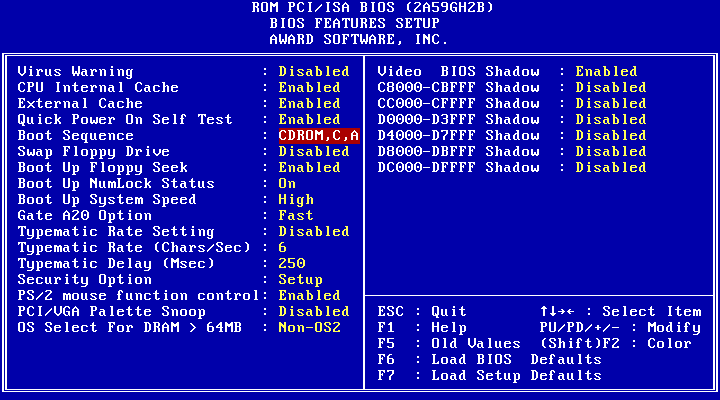This screenshot has width=720, height=400.
Task: Click ESC : Quit help entry
Action: pyautogui.click(x=422, y=311)
